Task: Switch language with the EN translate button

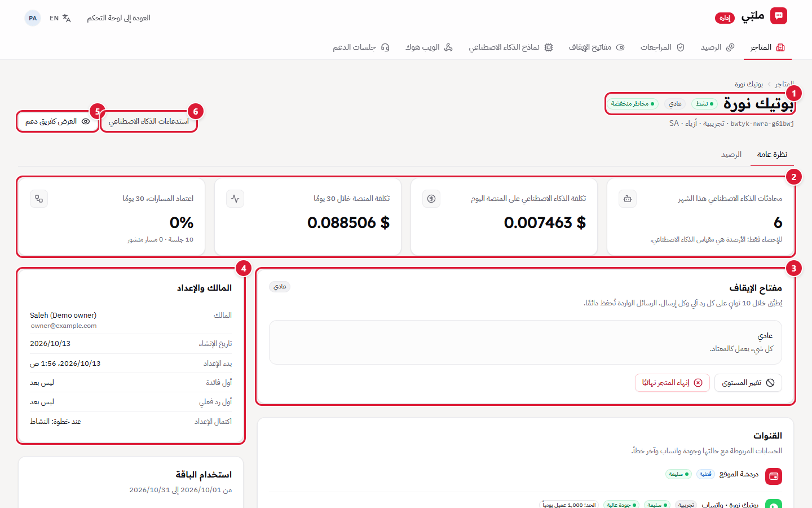Action: click(60, 18)
